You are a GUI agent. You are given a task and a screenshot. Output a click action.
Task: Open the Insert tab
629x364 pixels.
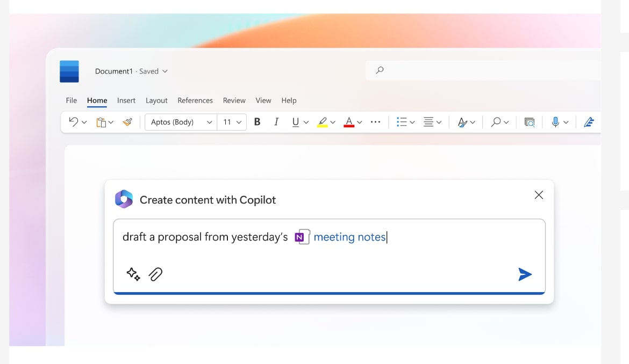point(126,100)
